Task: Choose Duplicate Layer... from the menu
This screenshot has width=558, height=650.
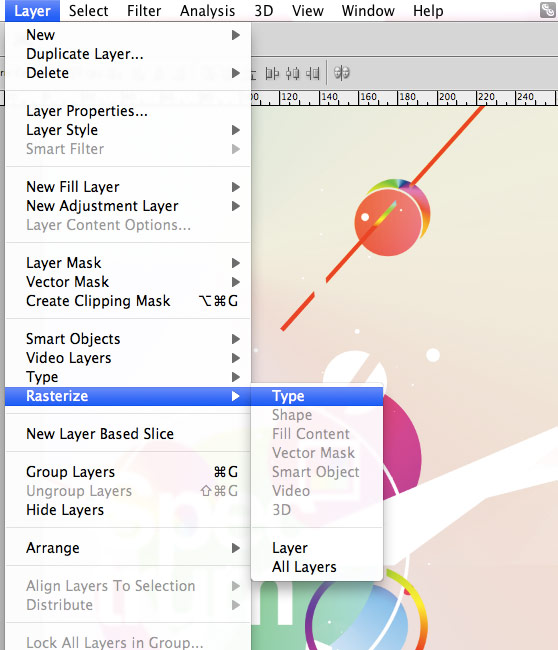Action: (128, 54)
